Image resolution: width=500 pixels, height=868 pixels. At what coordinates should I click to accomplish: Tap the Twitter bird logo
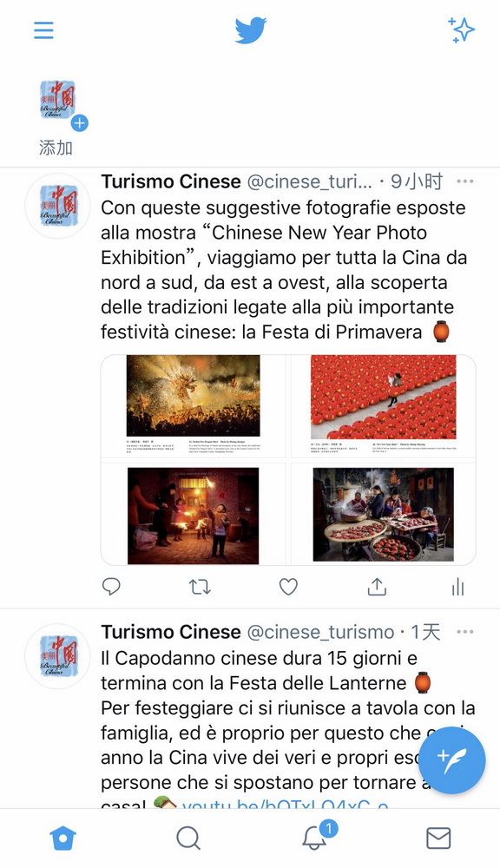250,30
